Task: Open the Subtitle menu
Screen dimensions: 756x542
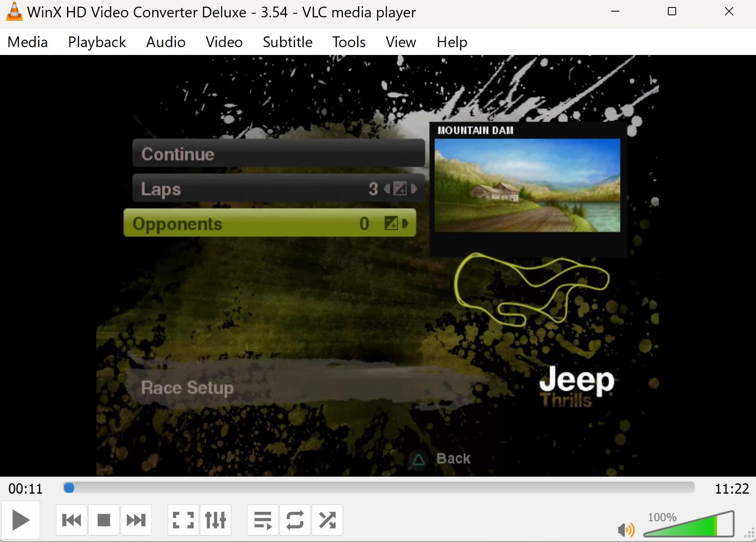Action: click(288, 42)
